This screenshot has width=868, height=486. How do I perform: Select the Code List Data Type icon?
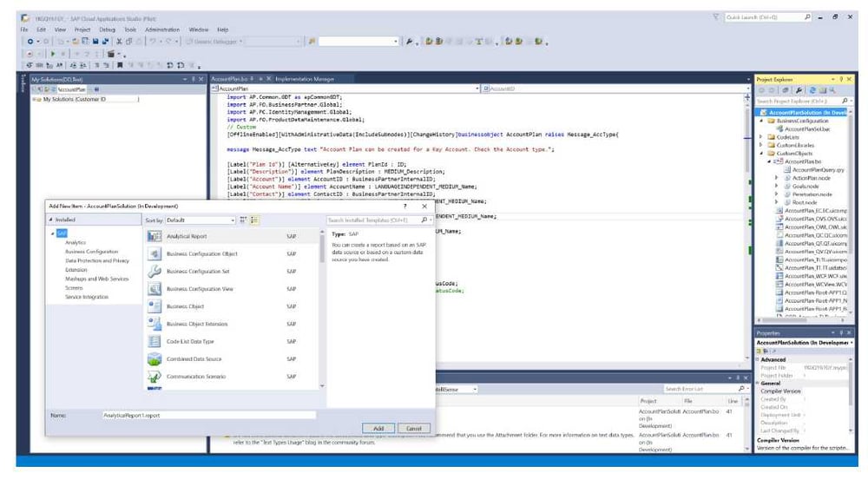(155, 342)
